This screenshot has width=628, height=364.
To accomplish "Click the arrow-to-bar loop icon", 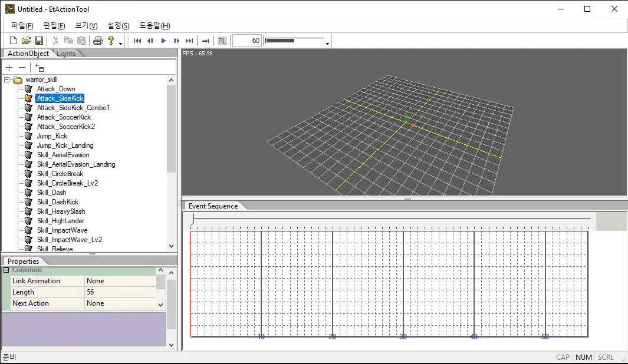I will pyautogui.click(x=205, y=41).
